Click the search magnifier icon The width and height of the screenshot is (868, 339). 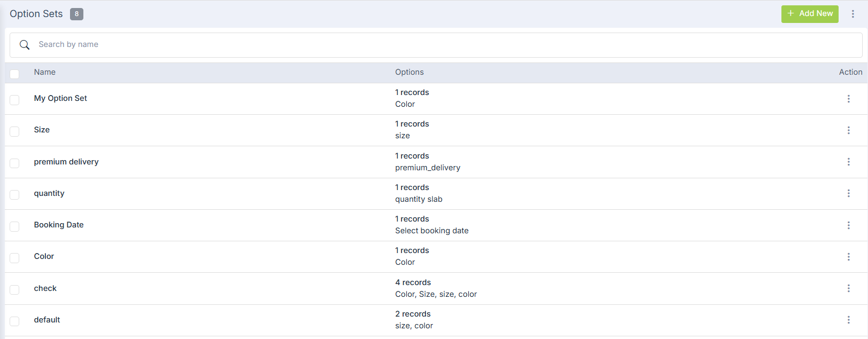pyautogui.click(x=25, y=45)
